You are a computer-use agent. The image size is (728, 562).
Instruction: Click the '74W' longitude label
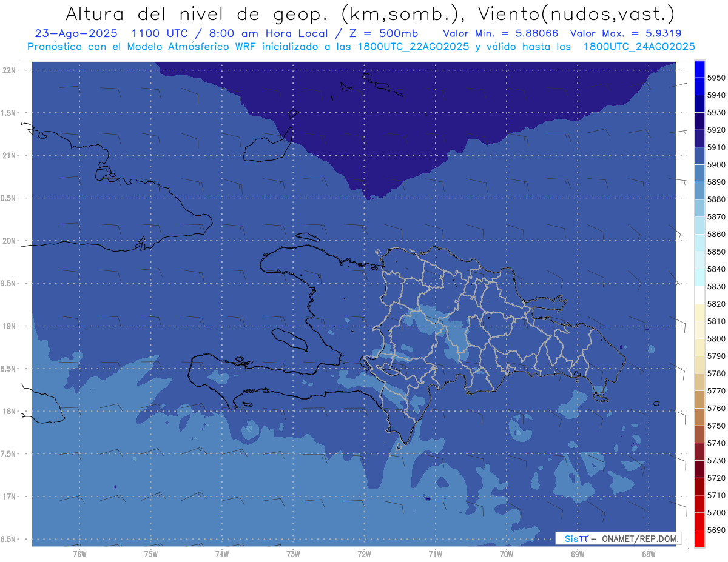pos(221,554)
